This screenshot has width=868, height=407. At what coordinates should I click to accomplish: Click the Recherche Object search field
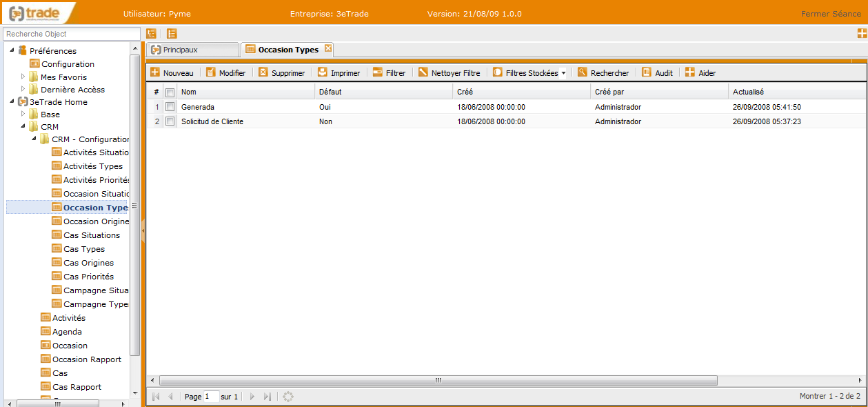72,34
